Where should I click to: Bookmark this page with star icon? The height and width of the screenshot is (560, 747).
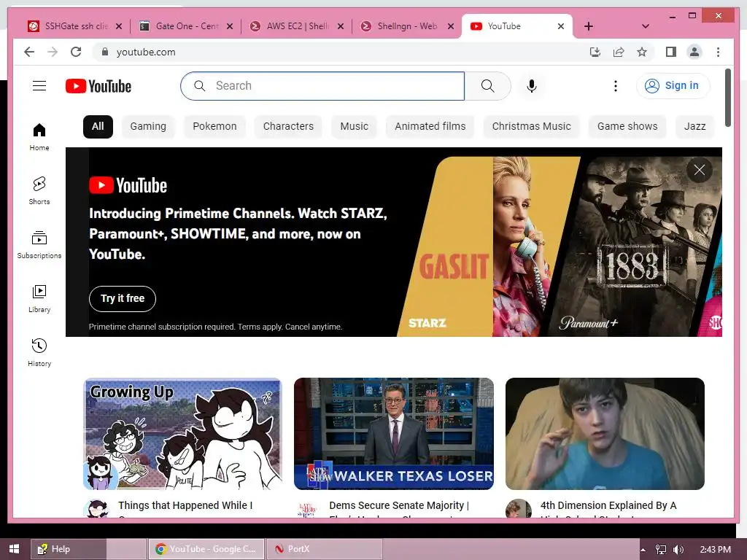tap(642, 52)
